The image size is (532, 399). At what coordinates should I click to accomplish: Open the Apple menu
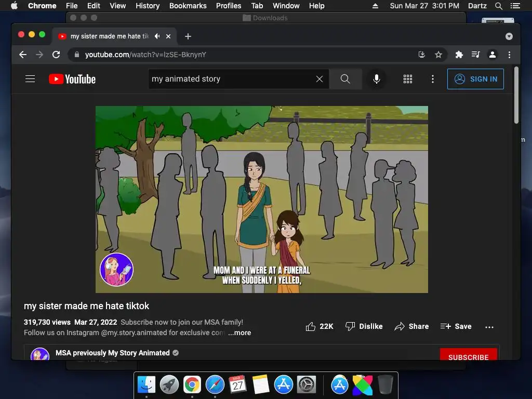pyautogui.click(x=14, y=6)
